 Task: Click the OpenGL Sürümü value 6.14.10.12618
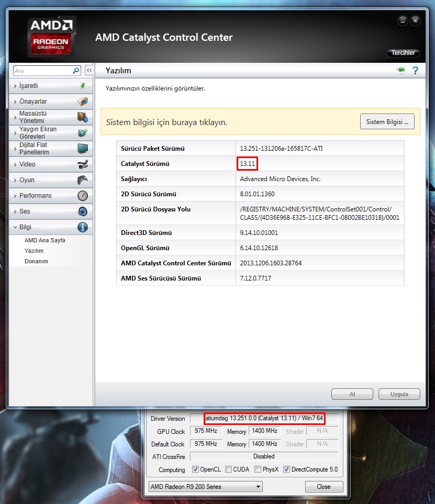click(x=259, y=248)
